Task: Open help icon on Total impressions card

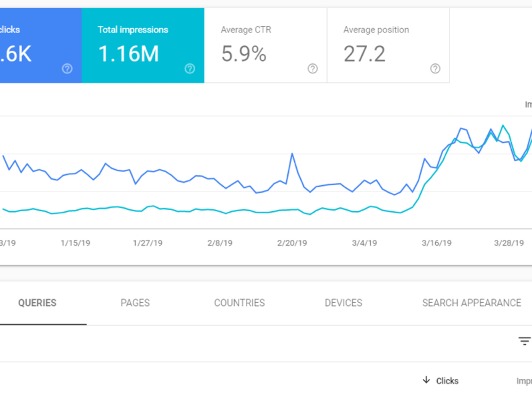Action: click(x=190, y=69)
